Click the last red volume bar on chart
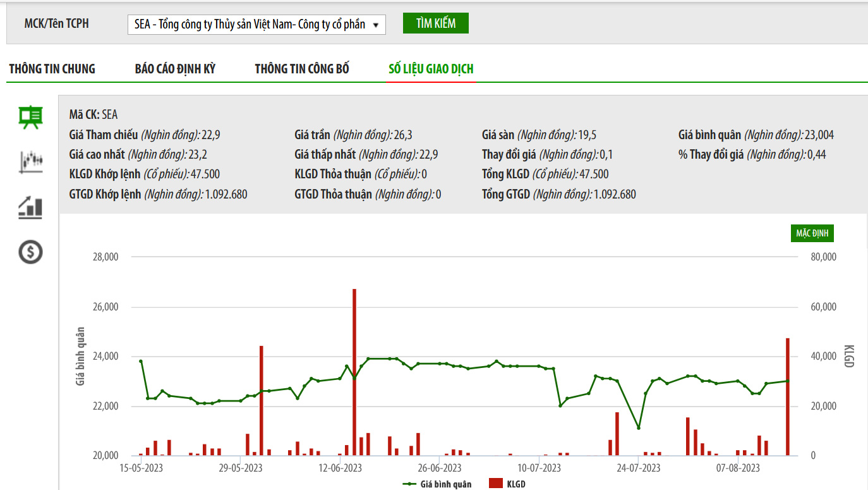 (x=788, y=396)
